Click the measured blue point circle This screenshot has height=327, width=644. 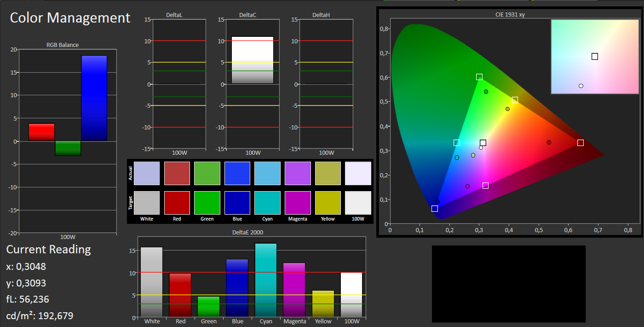pos(437,202)
